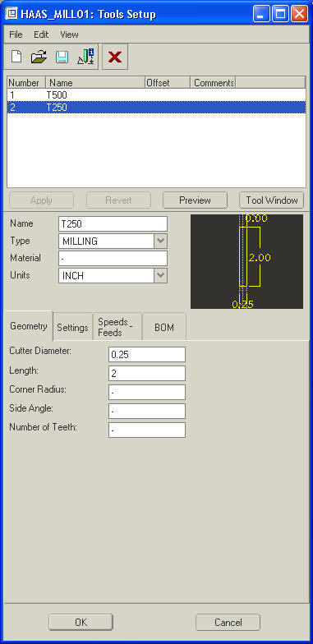Screen dimensions: 313x644
Task: Open tool file with the folder icon
Action: pyautogui.click(x=39, y=57)
